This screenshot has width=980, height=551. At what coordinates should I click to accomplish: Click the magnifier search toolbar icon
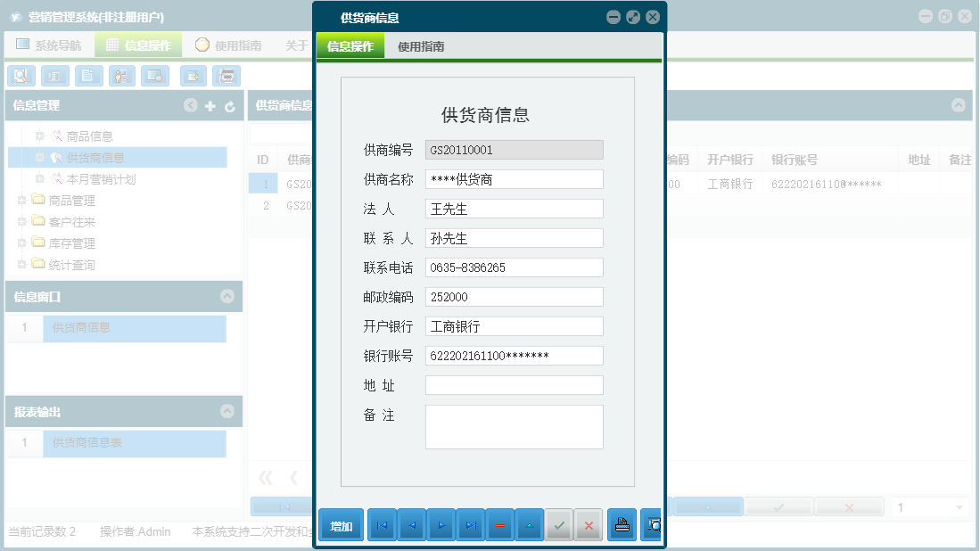pos(21,76)
